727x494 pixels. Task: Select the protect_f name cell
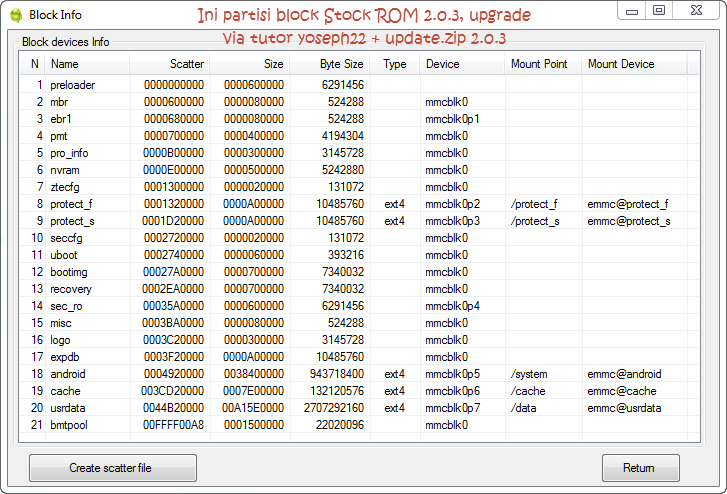(71, 204)
